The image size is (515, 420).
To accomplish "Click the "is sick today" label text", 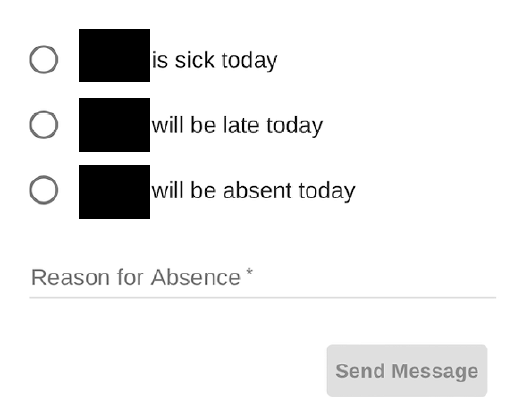I will tap(214, 60).
